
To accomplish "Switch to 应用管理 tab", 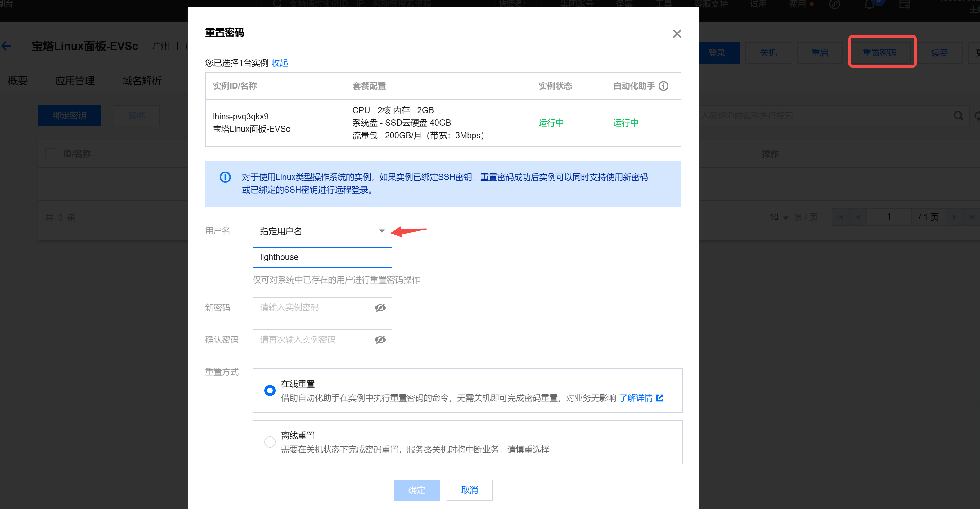I will 74,81.
